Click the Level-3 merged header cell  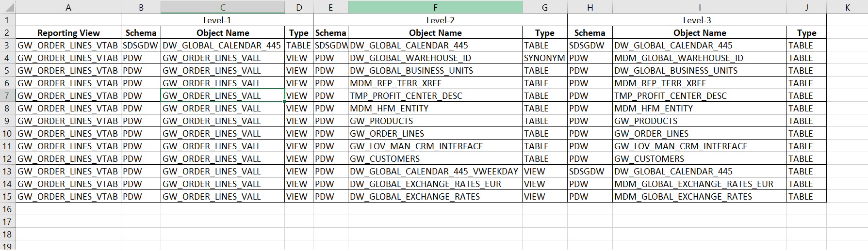(x=697, y=20)
